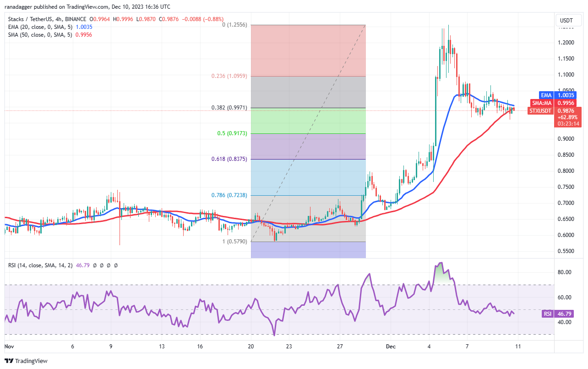Image resolution: width=588 pixels, height=369 pixels.
Task: Click the 0.5 (0.9173) Fibonacci level label
Action: coord(233,133)
